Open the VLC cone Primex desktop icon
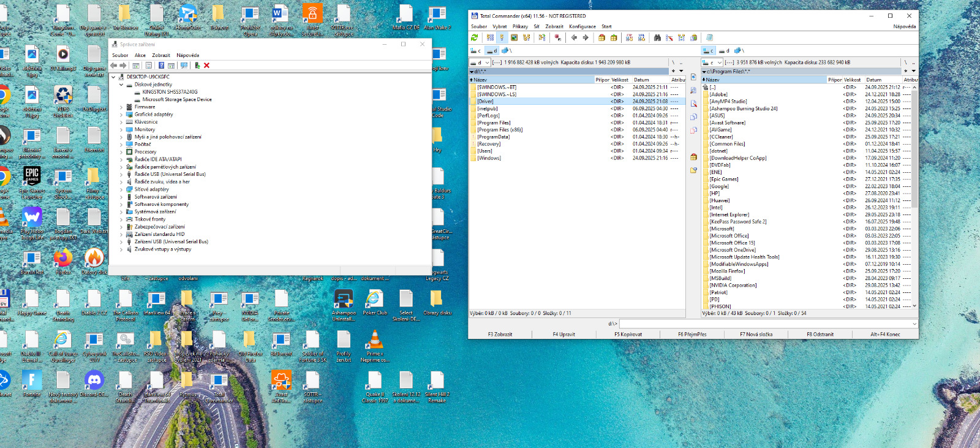Screen dimensions: 980x448 [375, 346]
